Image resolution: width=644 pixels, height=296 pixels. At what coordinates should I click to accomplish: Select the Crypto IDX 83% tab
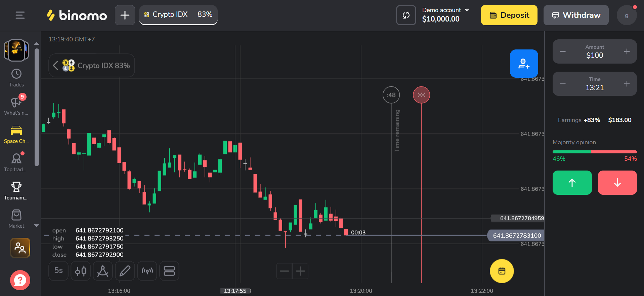178,15
